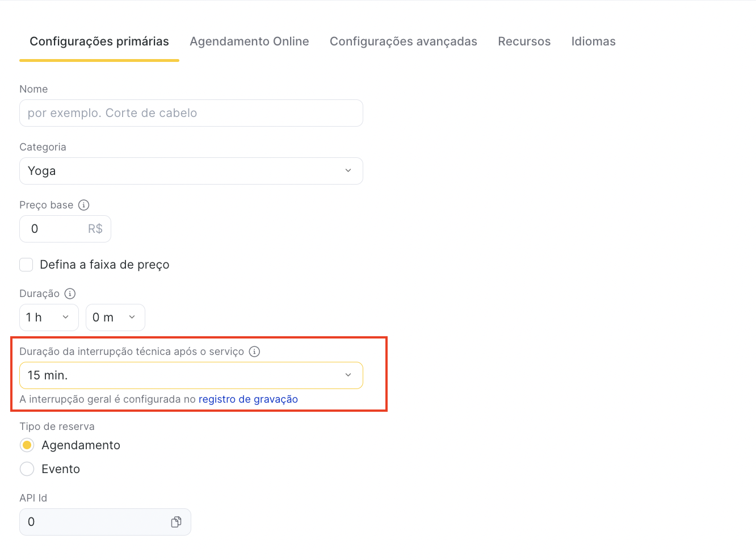This screenshot has height=560, width=756.
Task: Open the Categoria dropdown showing Yoga
Action: point(191,171)
